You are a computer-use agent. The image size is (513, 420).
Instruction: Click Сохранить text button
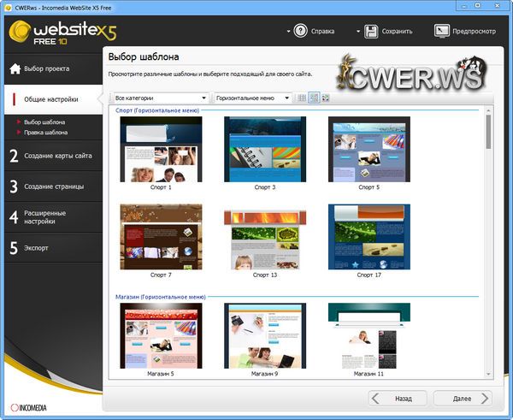[398, 32]
